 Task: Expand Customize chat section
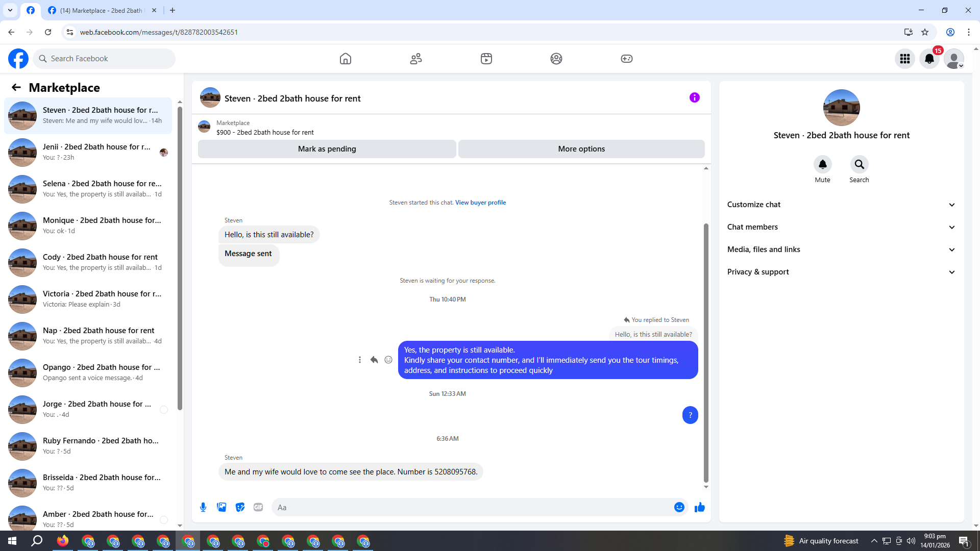click(841, 205)
